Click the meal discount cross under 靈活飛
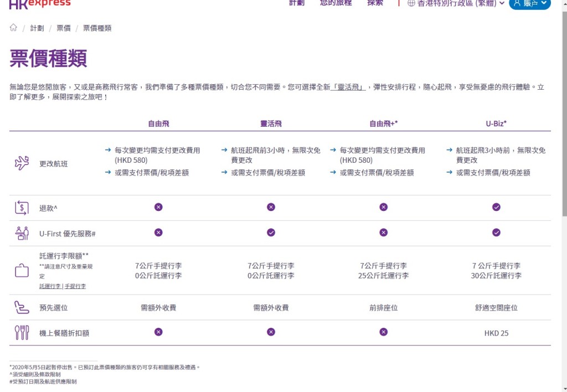The height and width of the screenshot is (392, 567). click(271, 332)
